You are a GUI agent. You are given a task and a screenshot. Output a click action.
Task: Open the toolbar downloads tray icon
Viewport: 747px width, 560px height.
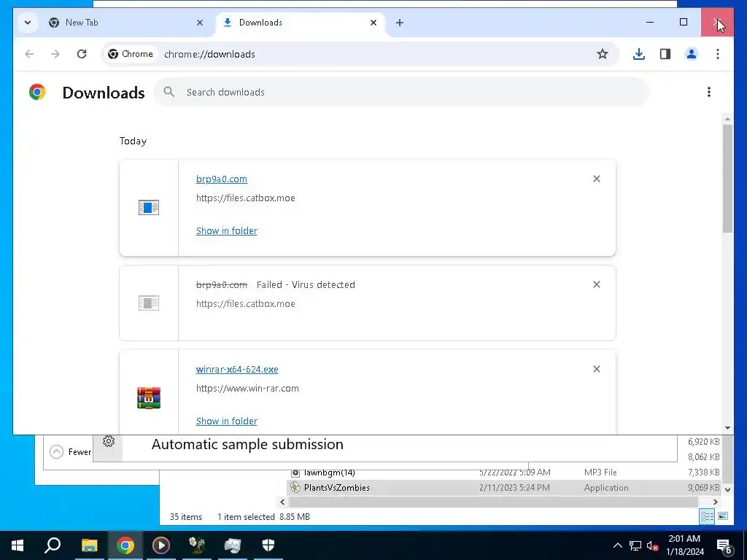tap(639, 54)
